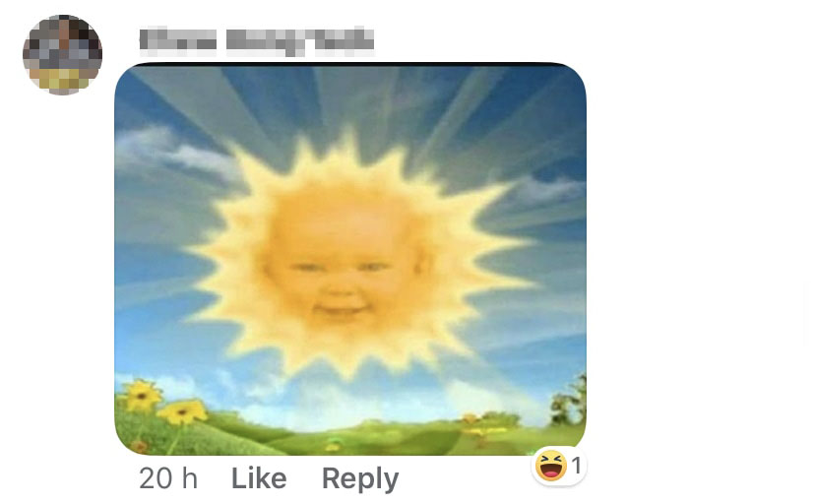This screenshot has width=815, height=504.
Task: Click Reply to respond to the comment
Action: 360,478
